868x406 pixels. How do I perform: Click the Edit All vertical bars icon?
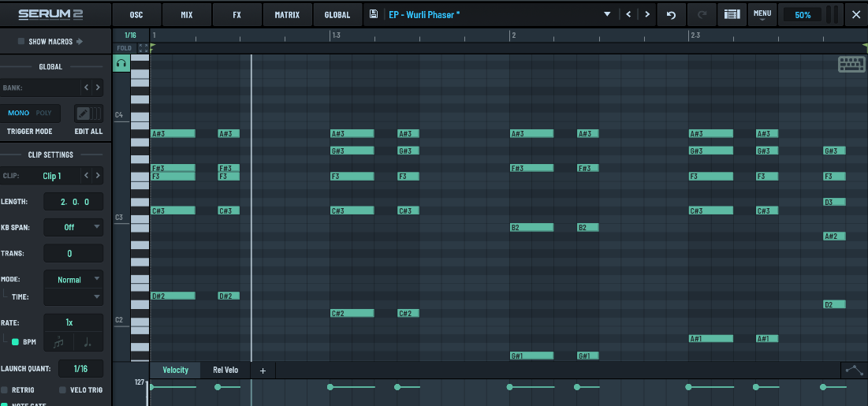96,114
